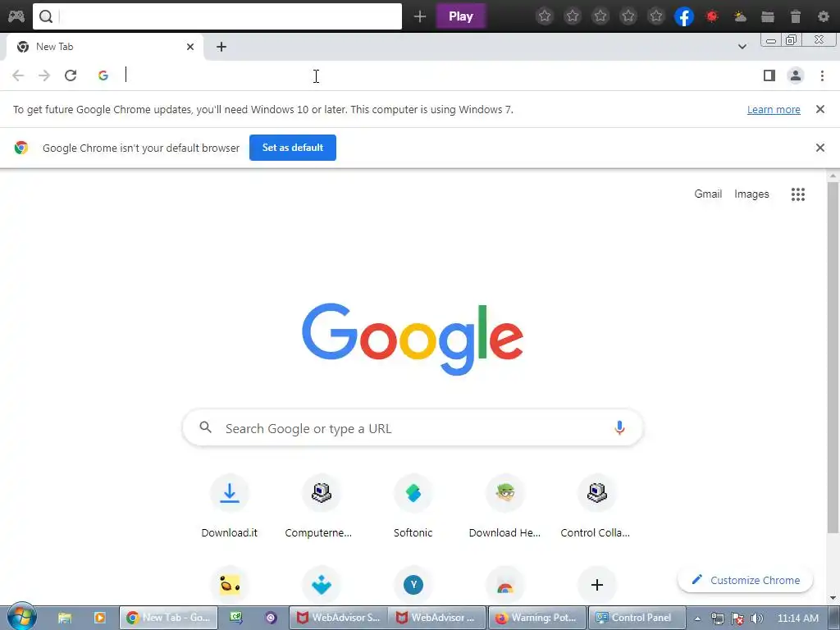Switch to Firefox Warning: Pot... taskbar window
840x630 pixels.
pyautogui.click(x=536, y=618)
